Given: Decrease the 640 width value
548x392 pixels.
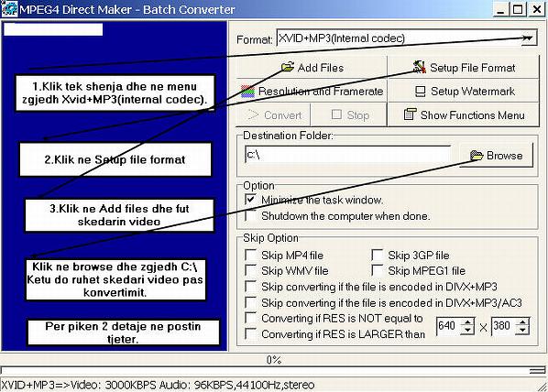Looking at the screenshot, I should coord(467,330).
